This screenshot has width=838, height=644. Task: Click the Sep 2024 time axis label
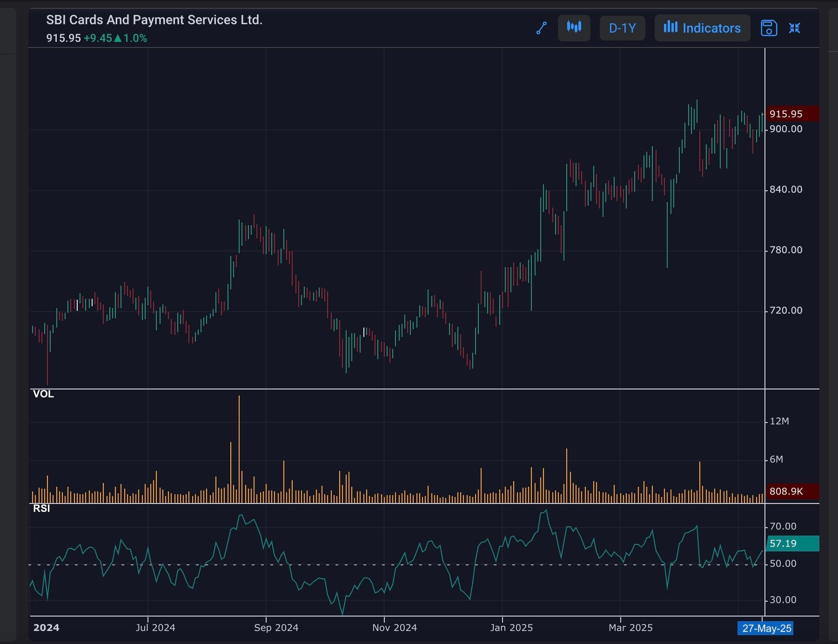(276, 628)
